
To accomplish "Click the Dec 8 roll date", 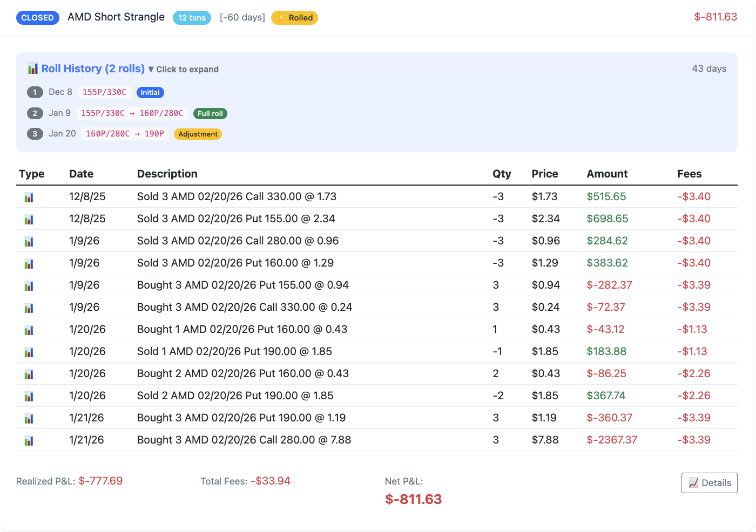I will pyautogui.click(x=60, y=92).
